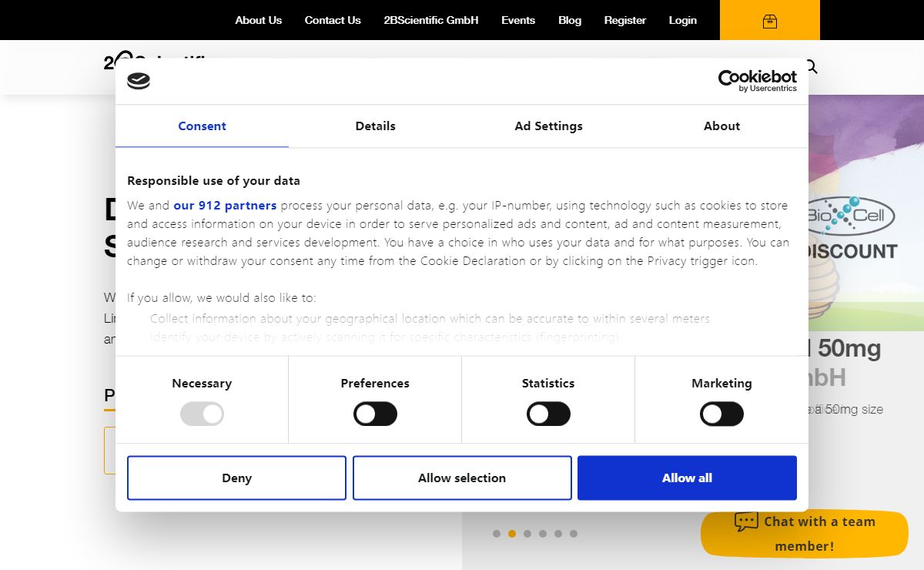Screen dimensions: 924x570
Task: Click the Allow selection button
Action: [x=462, y=478]
